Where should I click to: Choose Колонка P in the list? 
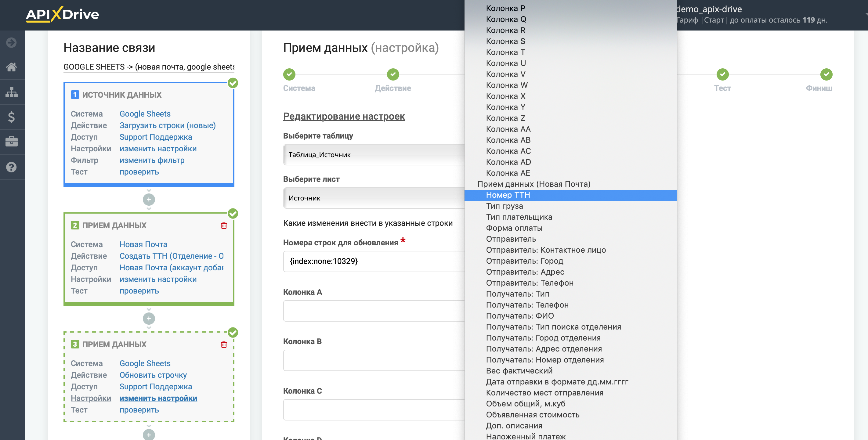click(x=570, y=9)
